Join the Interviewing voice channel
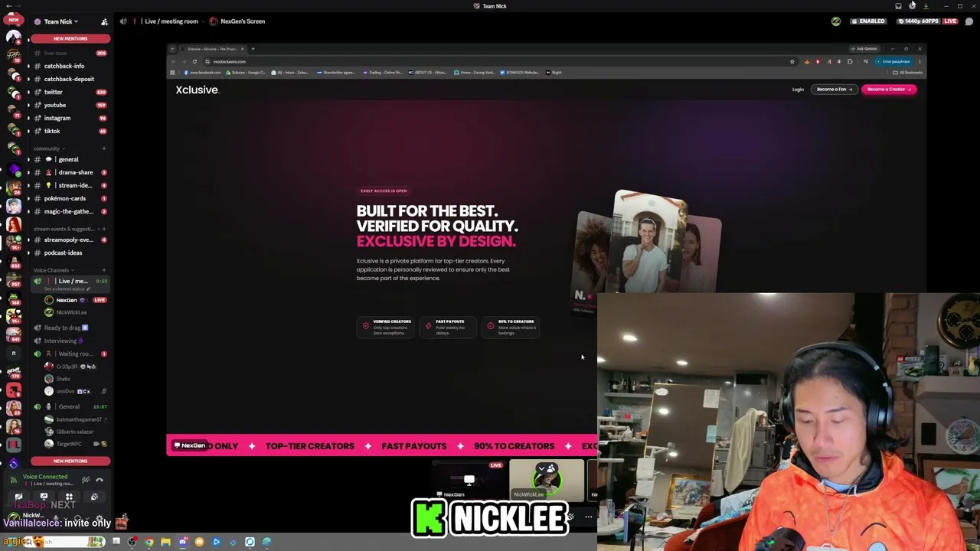Viewport: 980px width, 551px height. [x=70, y=341]
